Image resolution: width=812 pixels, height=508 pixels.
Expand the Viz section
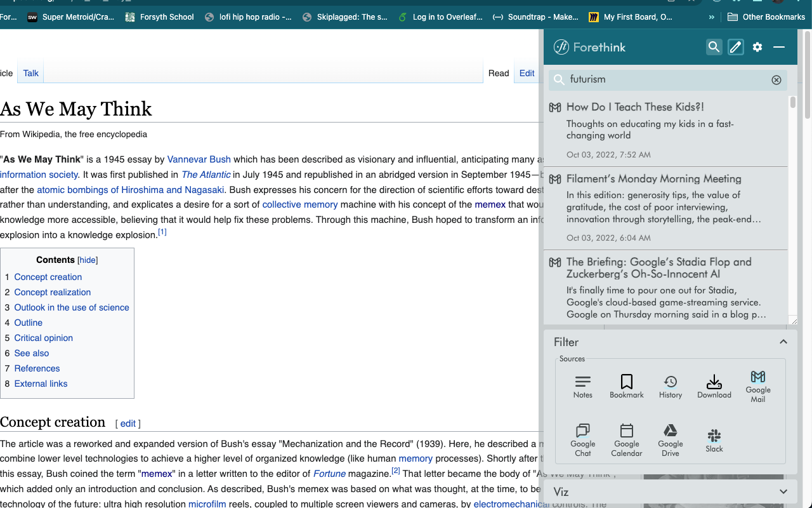click(x=783, y=491)
